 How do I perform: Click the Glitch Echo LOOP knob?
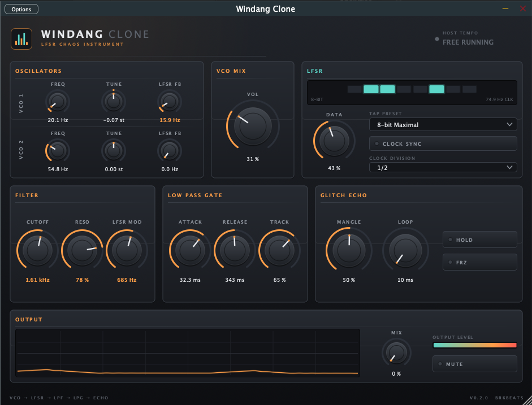tap(405, 250)
